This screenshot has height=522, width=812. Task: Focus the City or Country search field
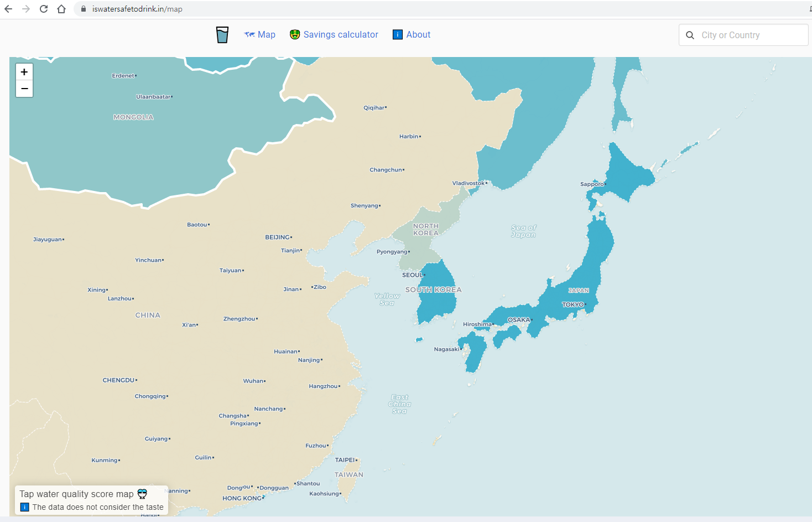(x=743, y=35)
